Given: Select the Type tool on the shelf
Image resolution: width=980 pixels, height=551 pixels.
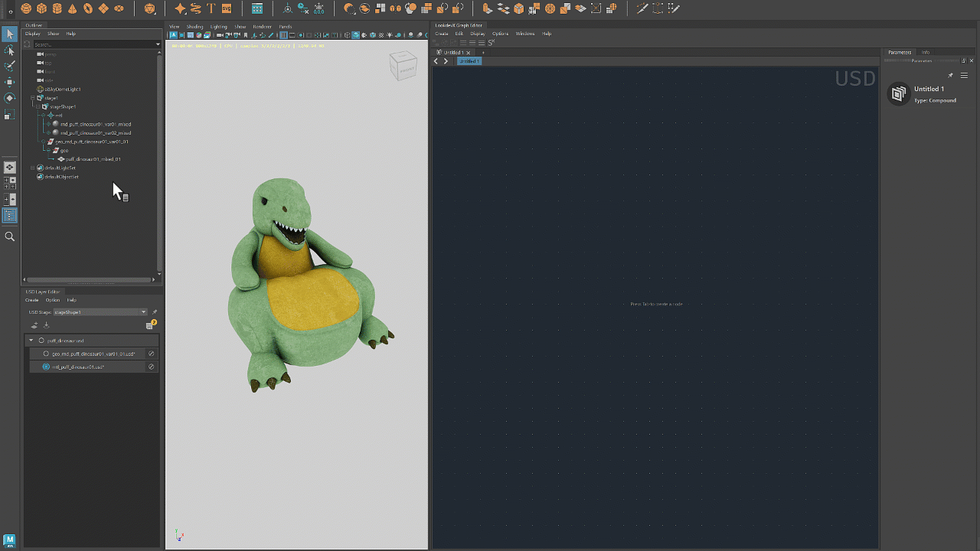Looking at the screenshot, I should point(210,8).
